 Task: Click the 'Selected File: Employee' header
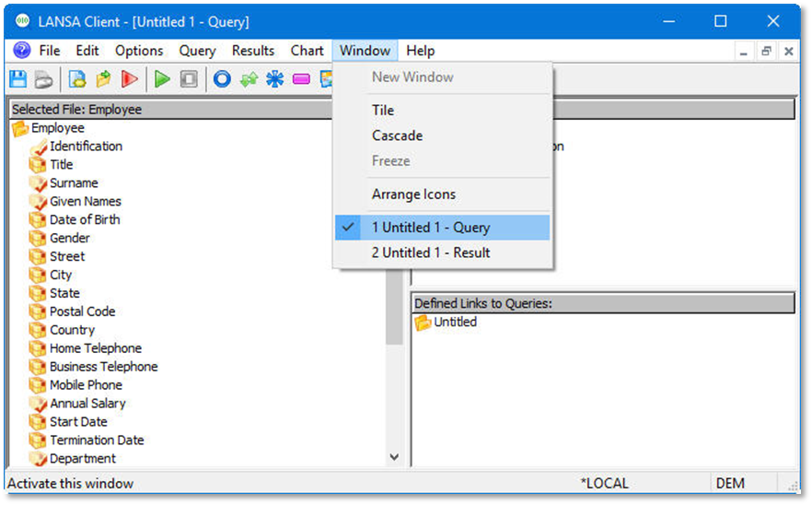(171, 110)
